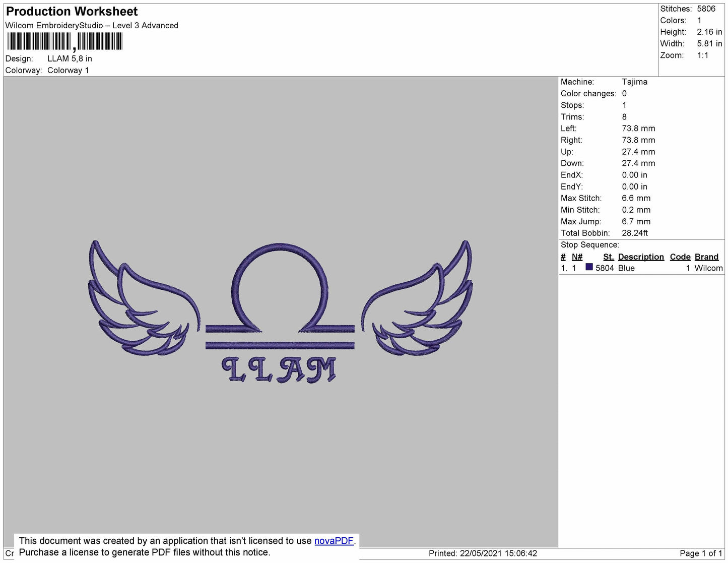Click the Stitches value 5806
Viewport: 728px width, 563px height.
[x=706, y=9]
